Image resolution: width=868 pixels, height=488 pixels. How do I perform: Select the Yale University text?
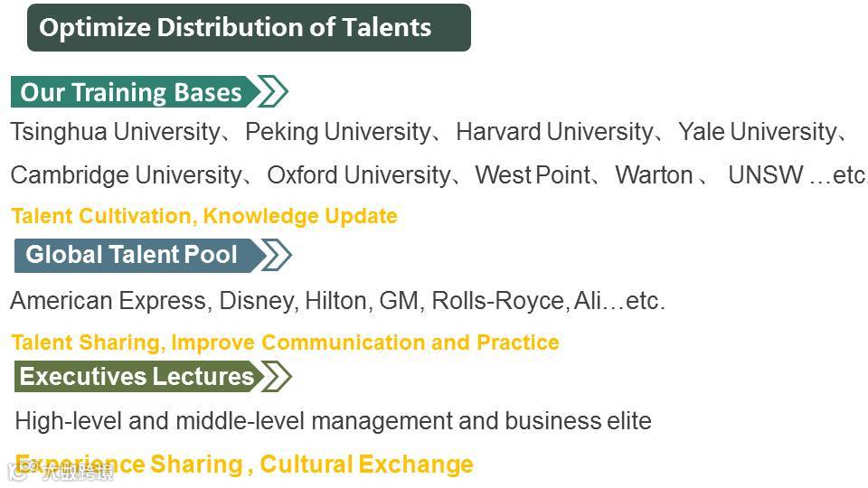[x=758, y=132]
